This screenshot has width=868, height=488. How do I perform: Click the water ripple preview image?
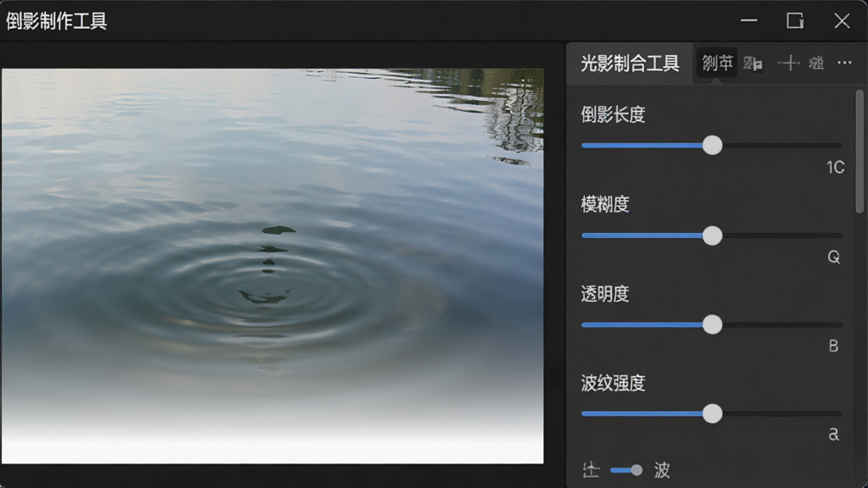[x=272, y=266]
